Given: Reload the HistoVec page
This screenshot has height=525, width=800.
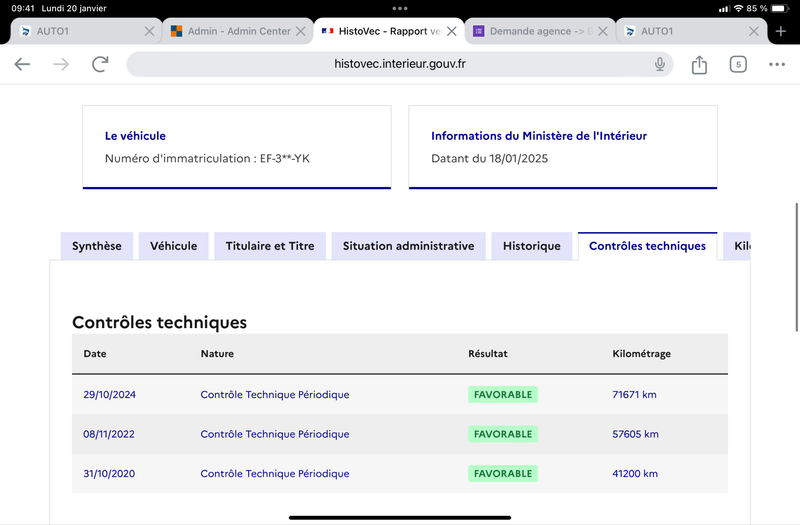Looking at the screenshot, I should [100, 64].
